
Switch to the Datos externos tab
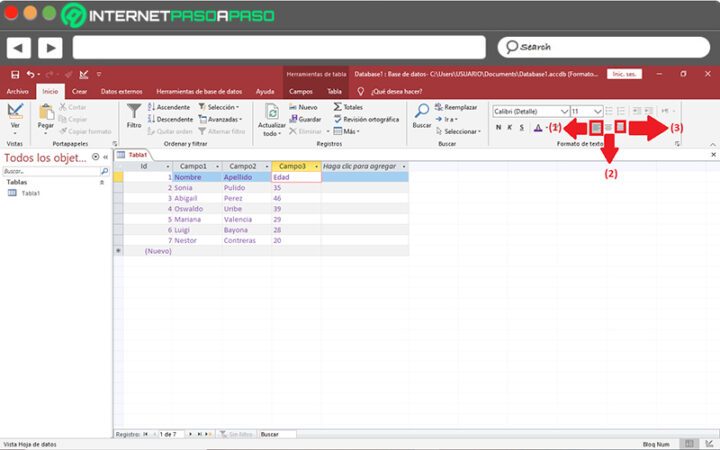click(x=122, y=91)
